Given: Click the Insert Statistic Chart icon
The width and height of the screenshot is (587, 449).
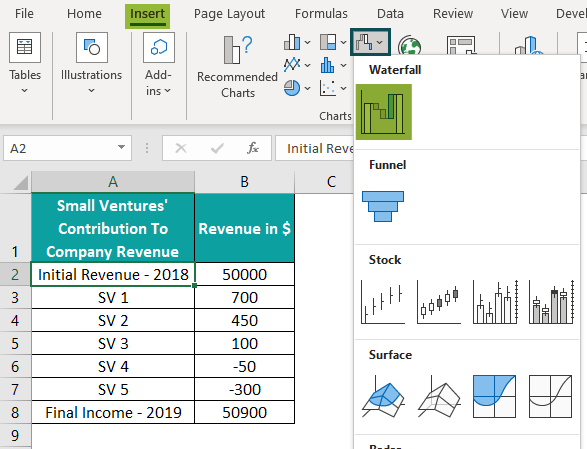Looking at the screenshot, I should point(328,65).
